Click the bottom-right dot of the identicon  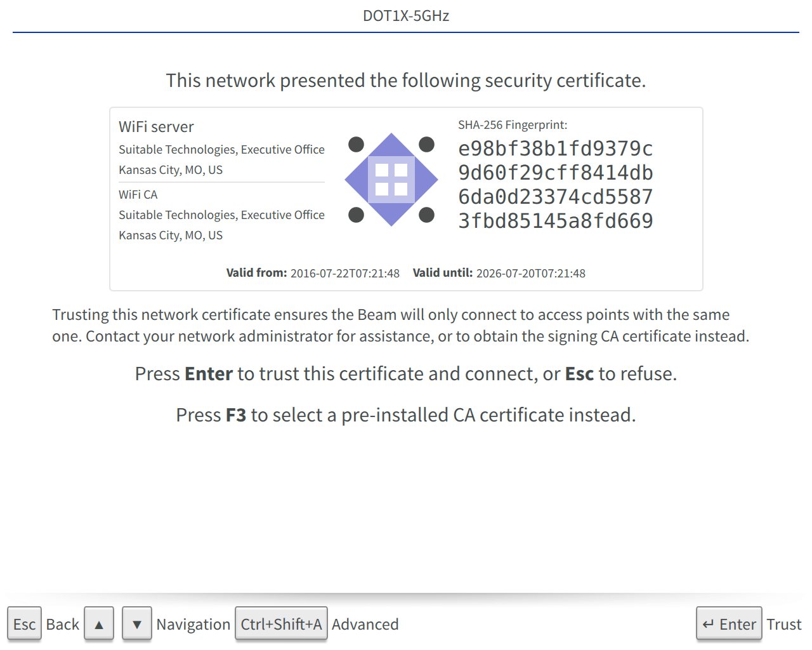[427, 215]
